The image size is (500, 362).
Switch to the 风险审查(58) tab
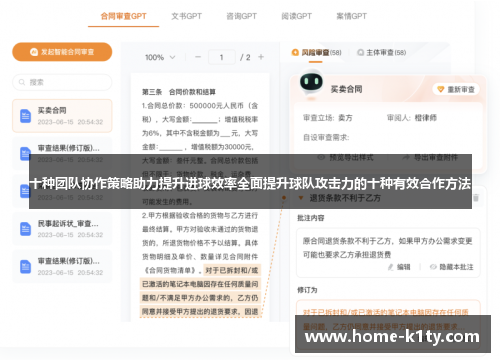[x=316, y=53]
